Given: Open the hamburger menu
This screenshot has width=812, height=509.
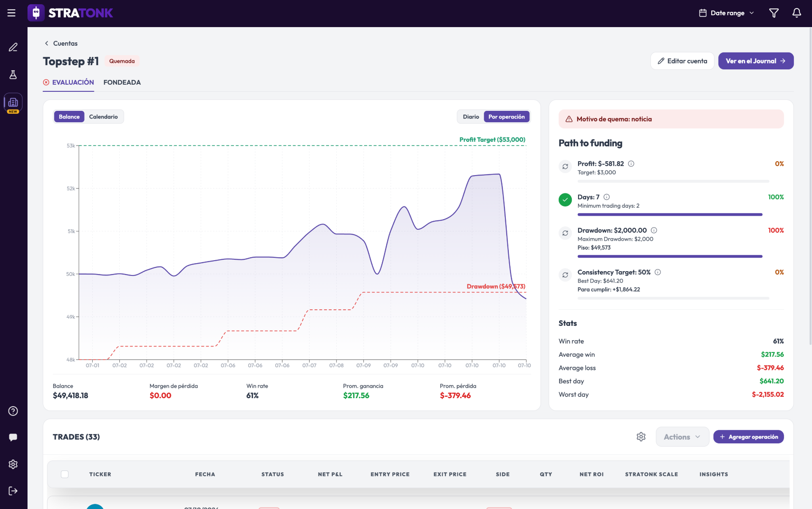Looking at the screenshot, I should point(11,13).
